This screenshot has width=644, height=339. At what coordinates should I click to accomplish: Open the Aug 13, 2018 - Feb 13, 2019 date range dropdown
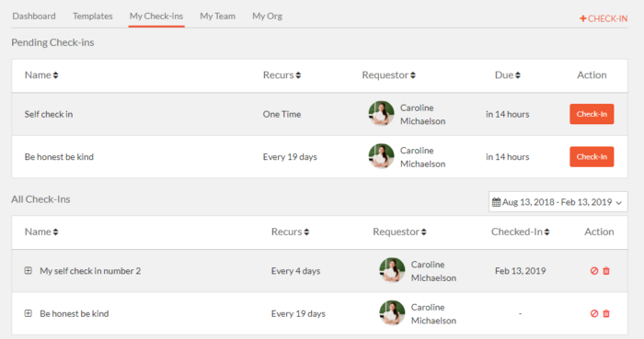coord(558,202)
